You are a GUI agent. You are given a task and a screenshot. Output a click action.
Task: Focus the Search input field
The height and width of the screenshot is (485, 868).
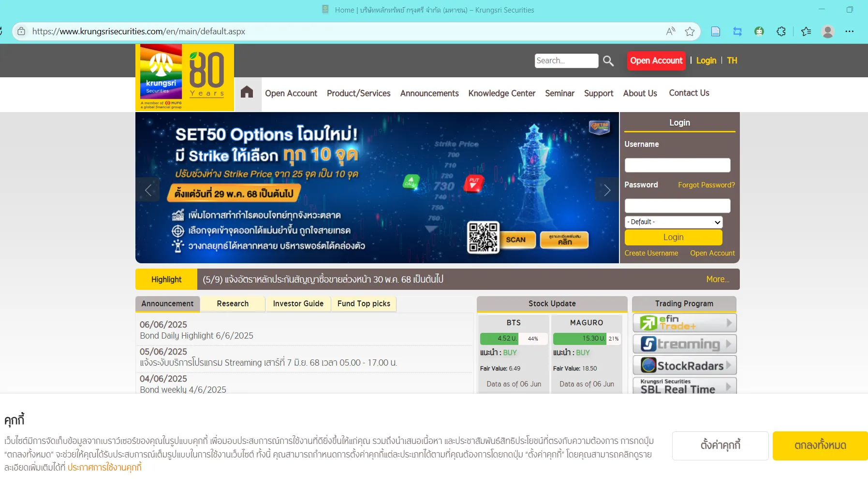click(567, 61)
